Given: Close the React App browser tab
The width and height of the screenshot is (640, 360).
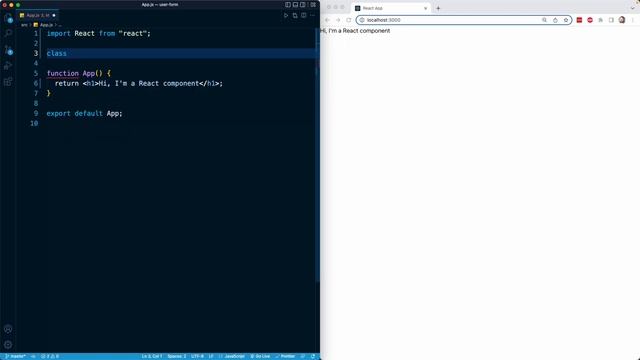Looking at the screenshot, I should [425, 8].
